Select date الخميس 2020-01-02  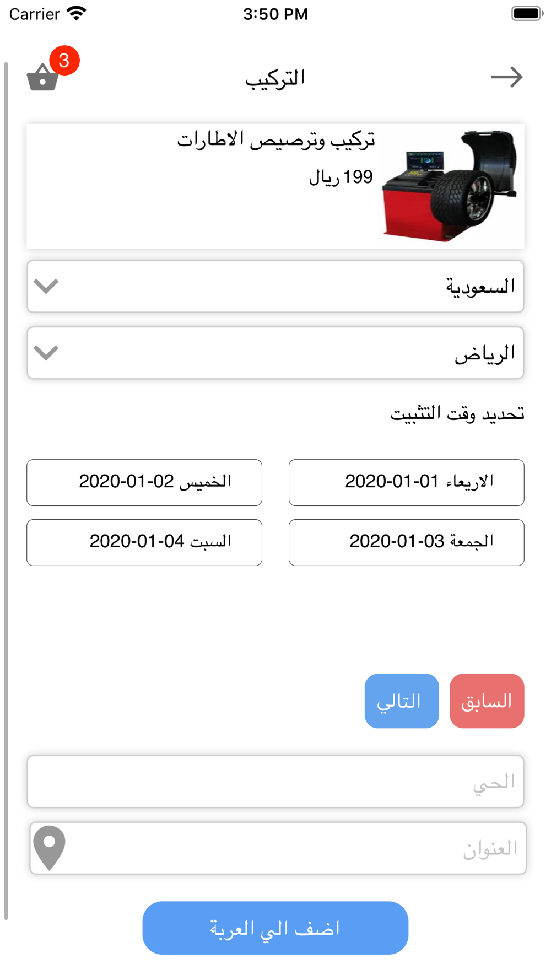(x=144, y=482)
